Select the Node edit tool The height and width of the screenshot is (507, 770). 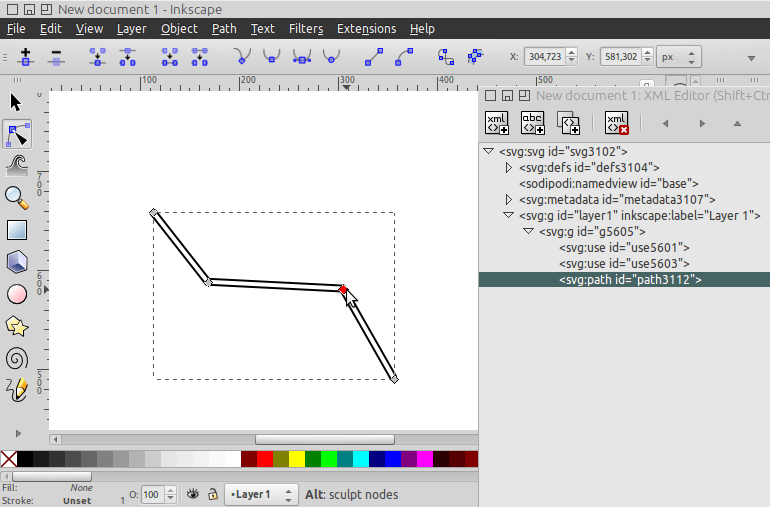click(17, 134)
